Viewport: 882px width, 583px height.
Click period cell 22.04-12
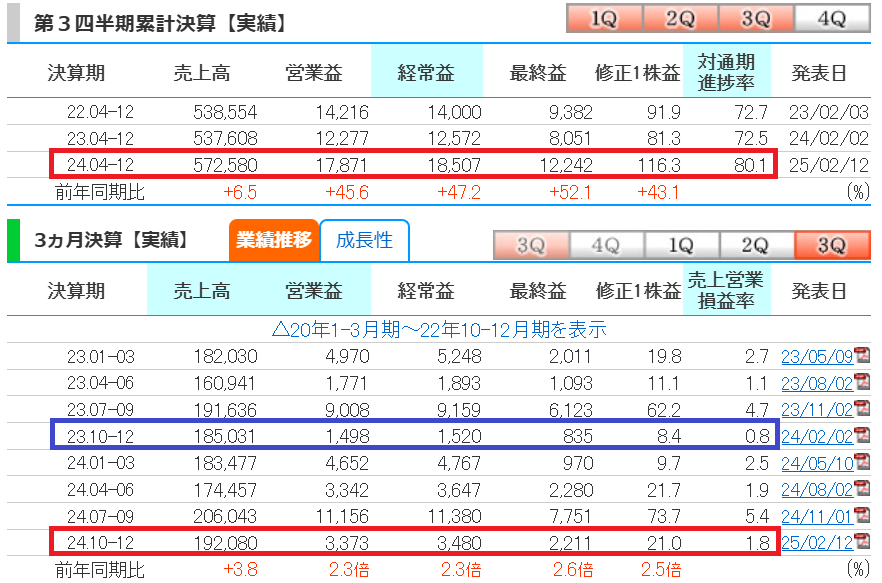[x=100, y=112]
